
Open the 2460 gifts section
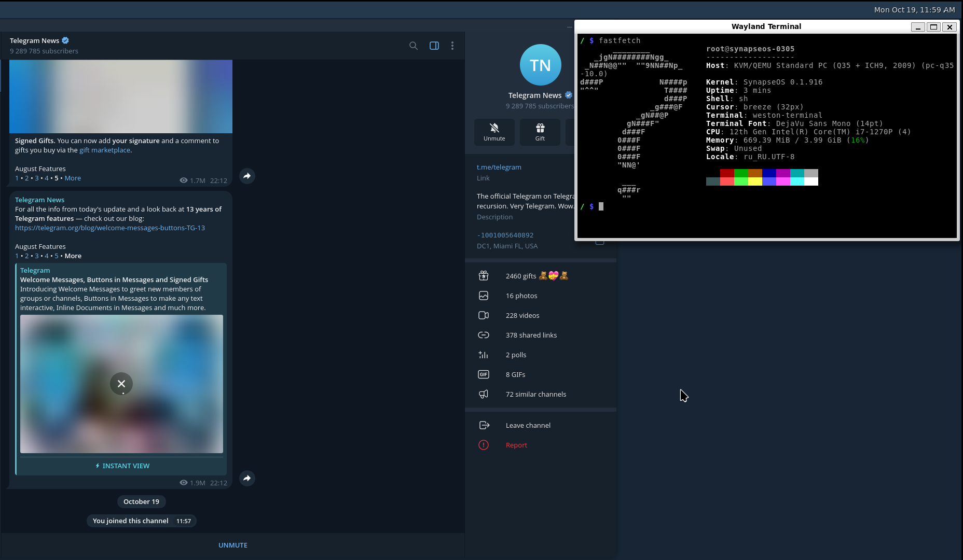541,276
